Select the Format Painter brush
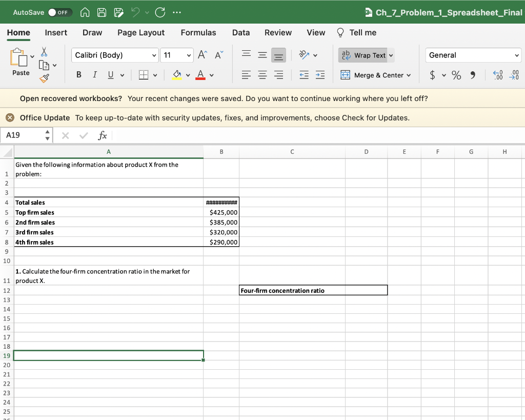Viewport: 525px width, 420px height. (x=44, y=78)
